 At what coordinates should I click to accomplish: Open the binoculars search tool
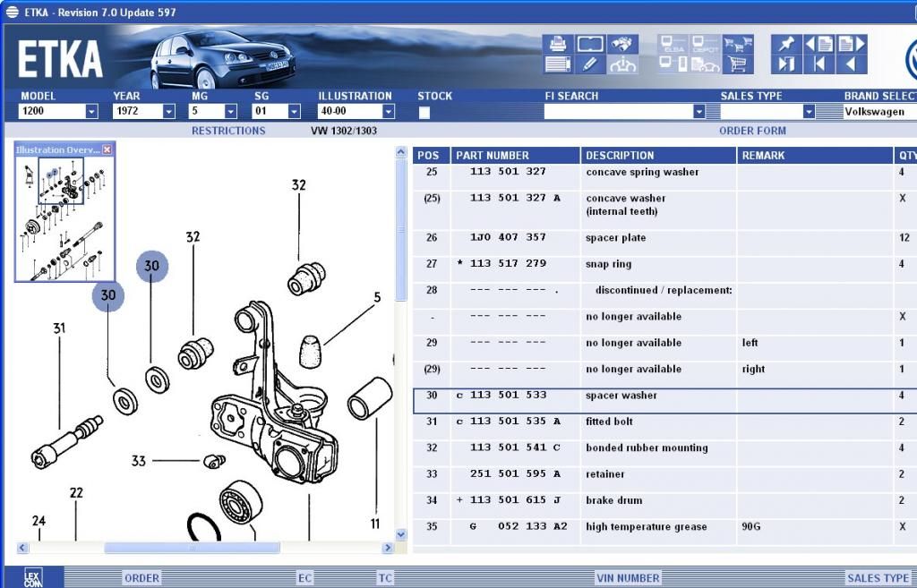tap(622, 44)
